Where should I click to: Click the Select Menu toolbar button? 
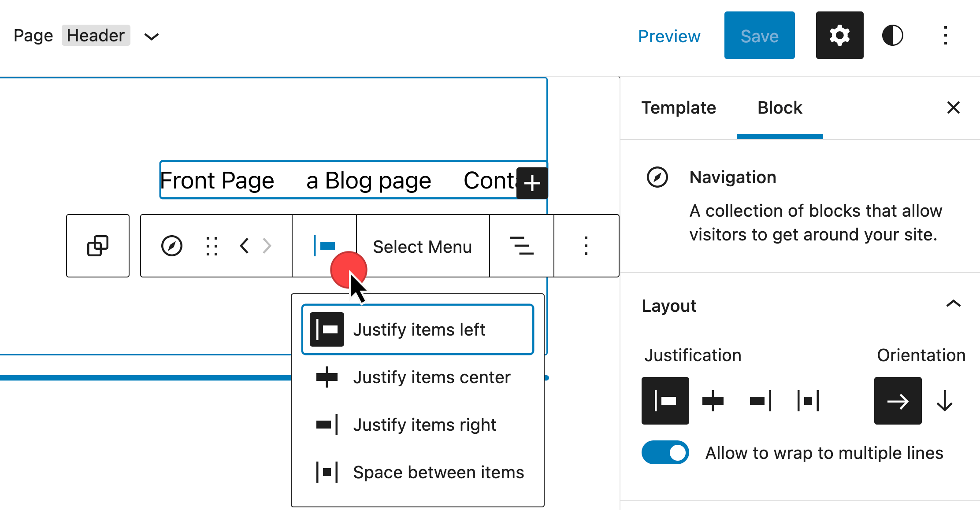(x=422, y=247)
